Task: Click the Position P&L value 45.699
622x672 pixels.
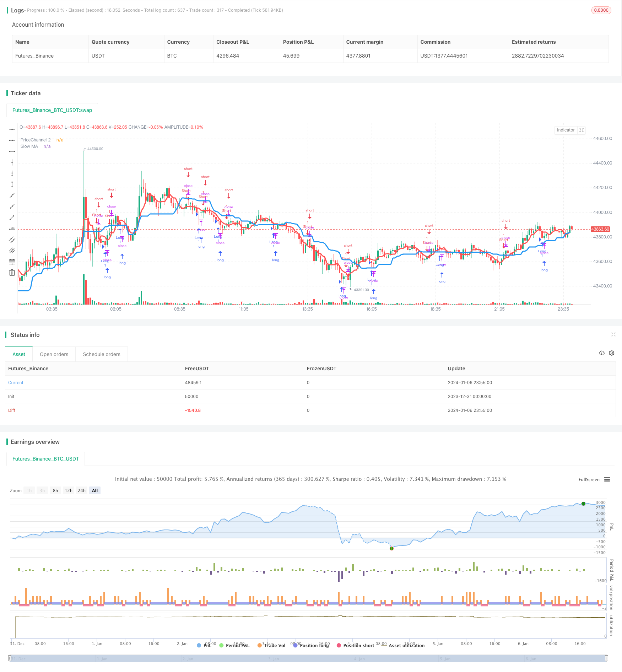Action: point(291,56)
